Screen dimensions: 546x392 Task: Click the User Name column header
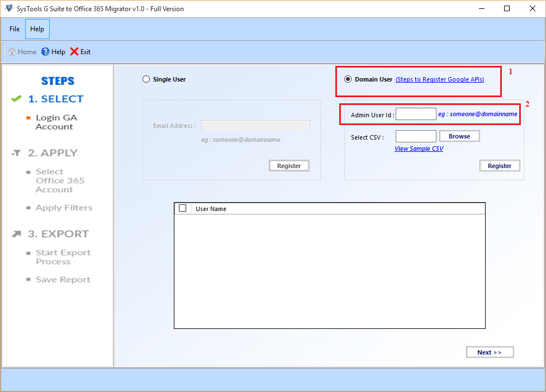coord(211,209)
